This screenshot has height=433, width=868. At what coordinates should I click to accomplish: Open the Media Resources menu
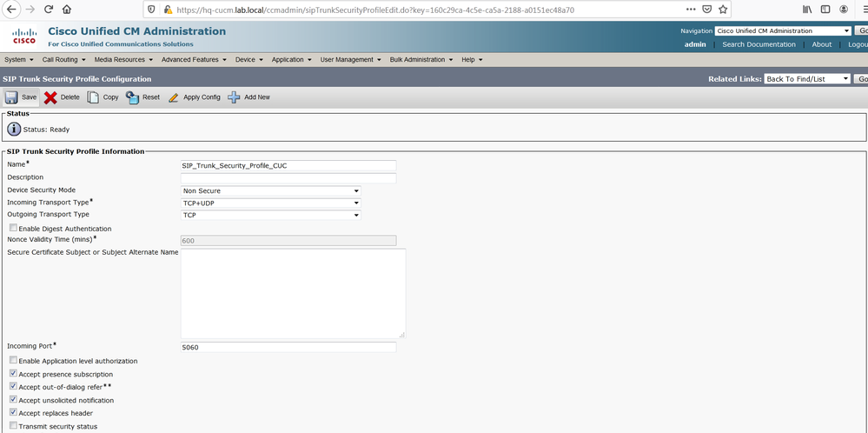(123, 60)
